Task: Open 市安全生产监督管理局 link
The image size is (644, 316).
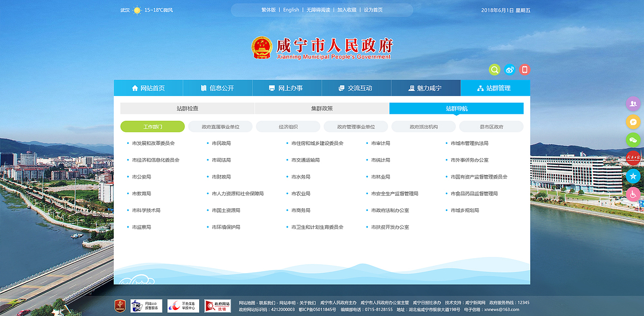Action: pos(394,194)
